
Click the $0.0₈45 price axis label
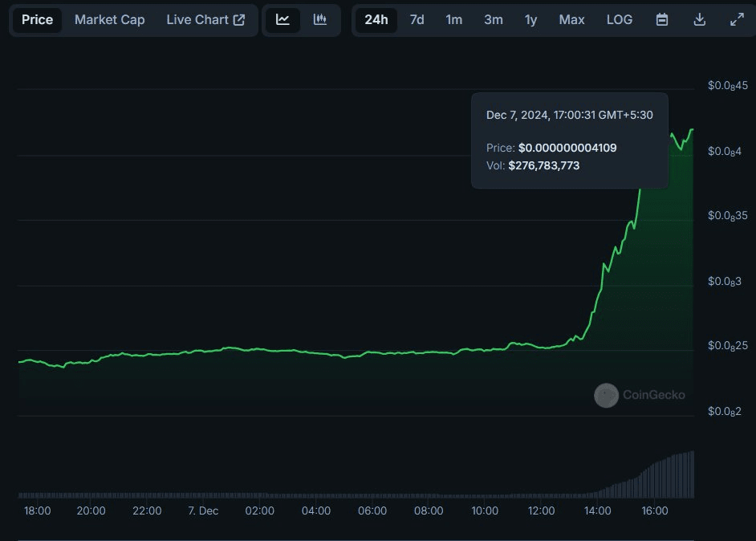pos(728,86)
